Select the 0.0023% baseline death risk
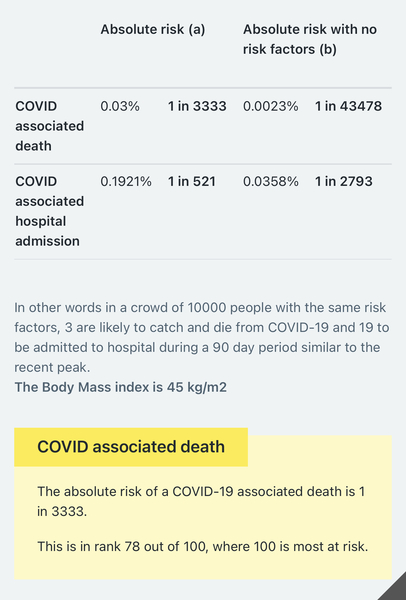Image resolution: width=406 pixels, height=600 pixels. click(271, 106)
